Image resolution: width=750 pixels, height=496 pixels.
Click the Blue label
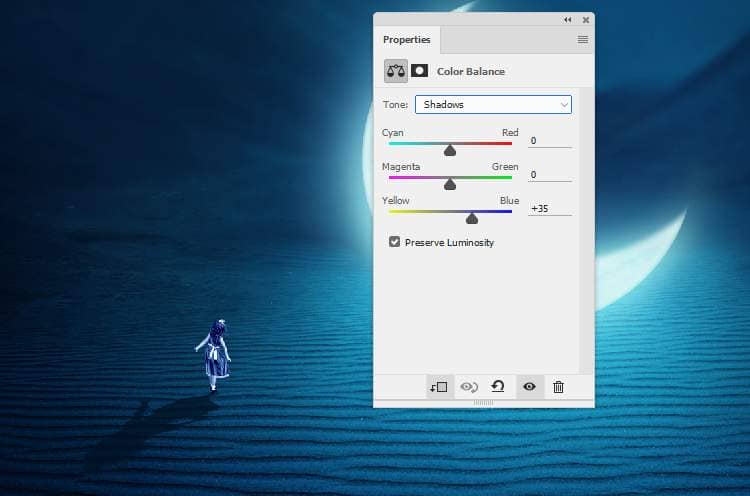coord(509,200)
